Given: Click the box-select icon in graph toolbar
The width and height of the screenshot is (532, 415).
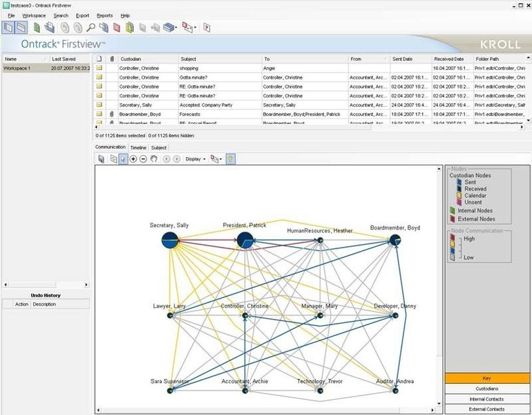Looking at the screenshot, I should click(114, 159).
